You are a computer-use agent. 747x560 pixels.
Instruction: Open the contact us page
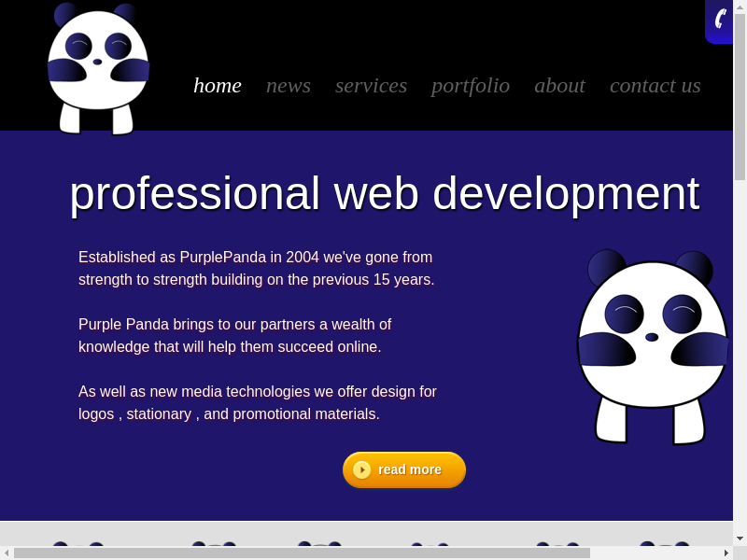tap(655, 85)
